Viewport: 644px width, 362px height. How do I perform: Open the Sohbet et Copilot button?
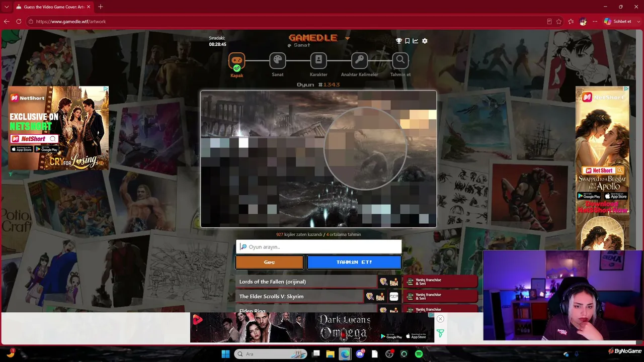coord(617,22)
